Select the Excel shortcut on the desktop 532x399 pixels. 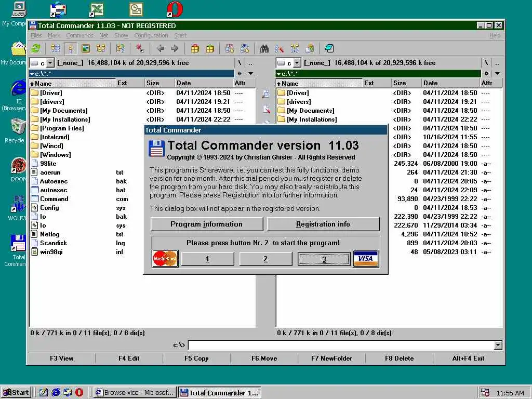[96, 9]
